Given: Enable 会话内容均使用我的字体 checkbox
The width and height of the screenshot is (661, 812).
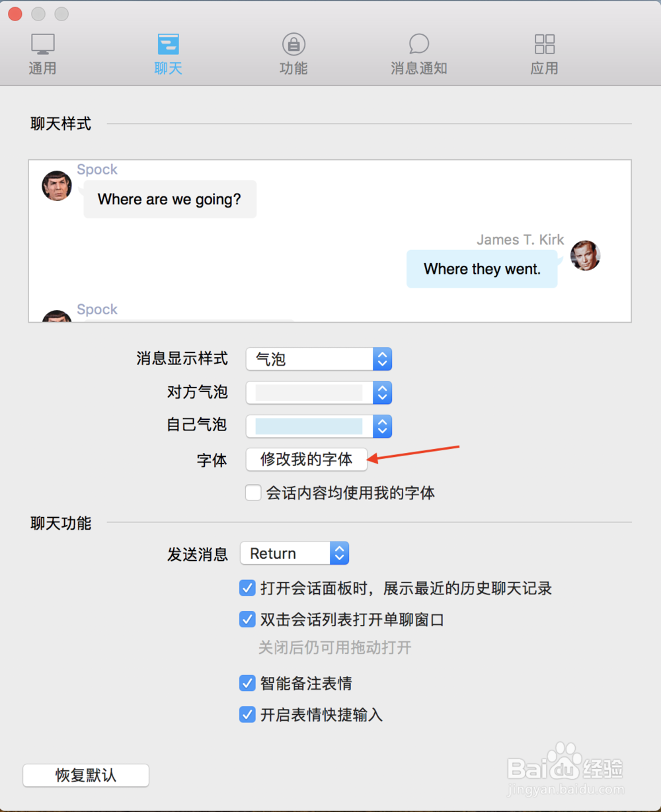Looking at the screenshot, I should (x=253, y=493).
